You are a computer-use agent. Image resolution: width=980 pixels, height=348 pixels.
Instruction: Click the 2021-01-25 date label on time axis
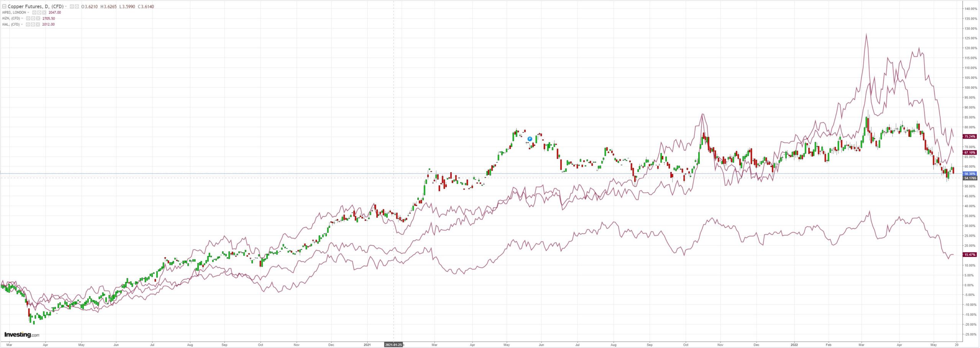(394, 345)
